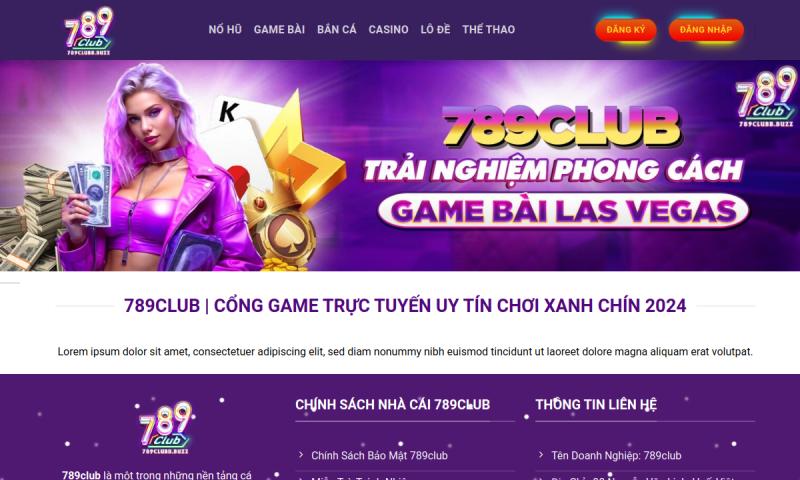Click the 789 Club logo in header
Screen dimensions: 800x480
pos(89,31)
